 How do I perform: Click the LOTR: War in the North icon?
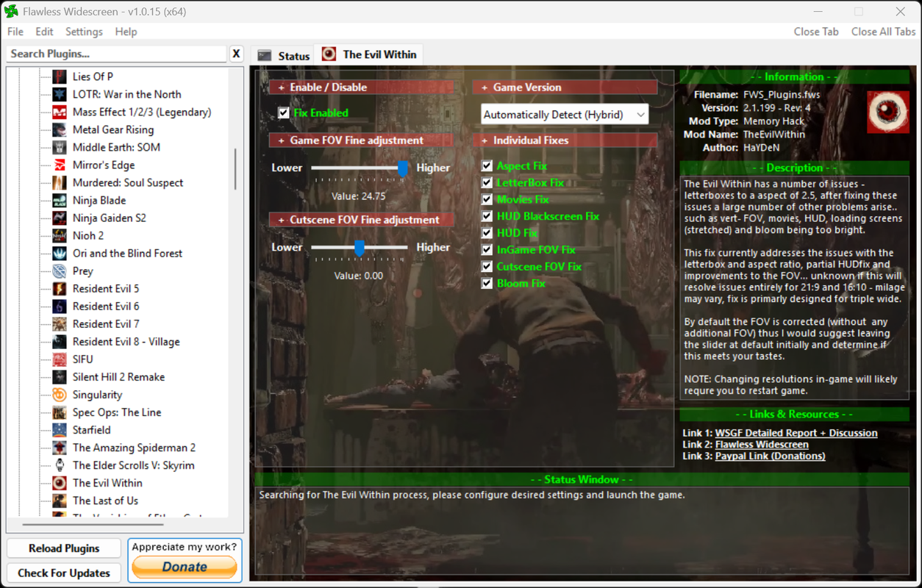[x=60, y=94]
